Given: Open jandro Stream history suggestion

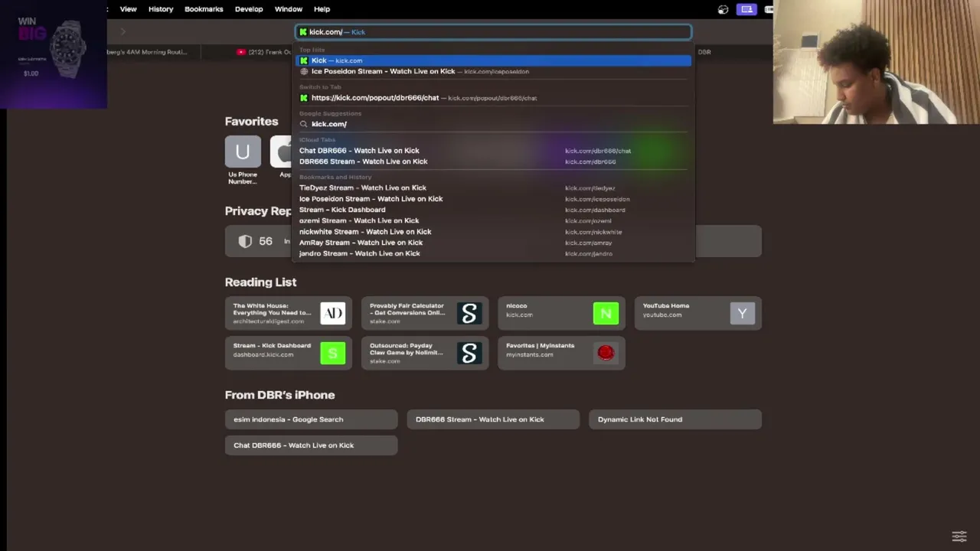Looking at the screenshot, I should (x=494, y=253).
